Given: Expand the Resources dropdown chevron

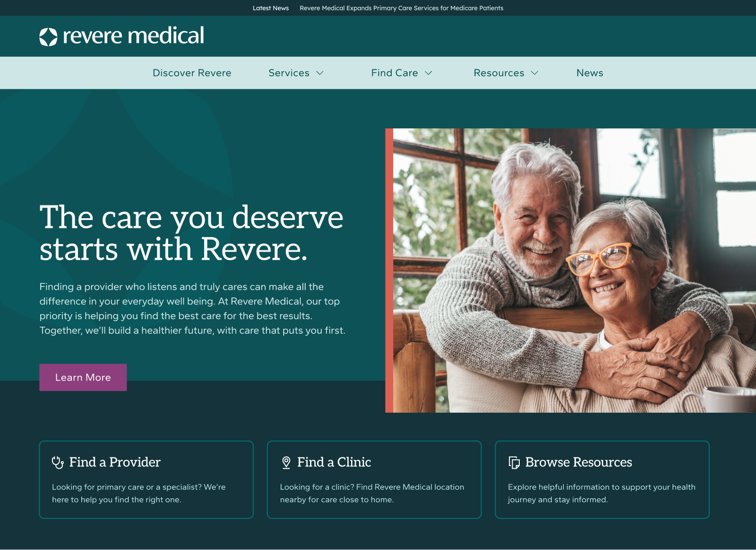Looking at the screenshot, I should tap(535, 73).
